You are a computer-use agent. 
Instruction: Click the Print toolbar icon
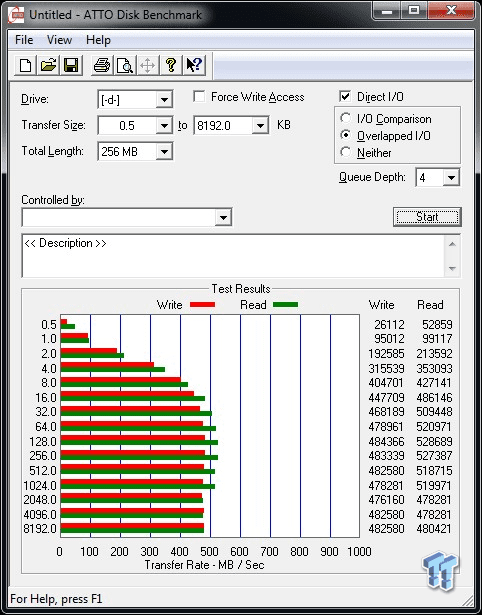click(102, 66)
